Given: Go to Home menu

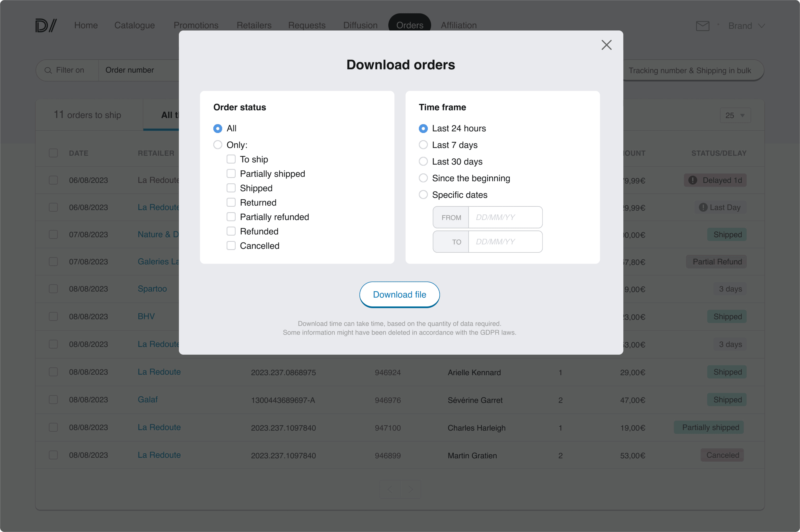Looking at the screenshot, I should [x=86, y=25].
